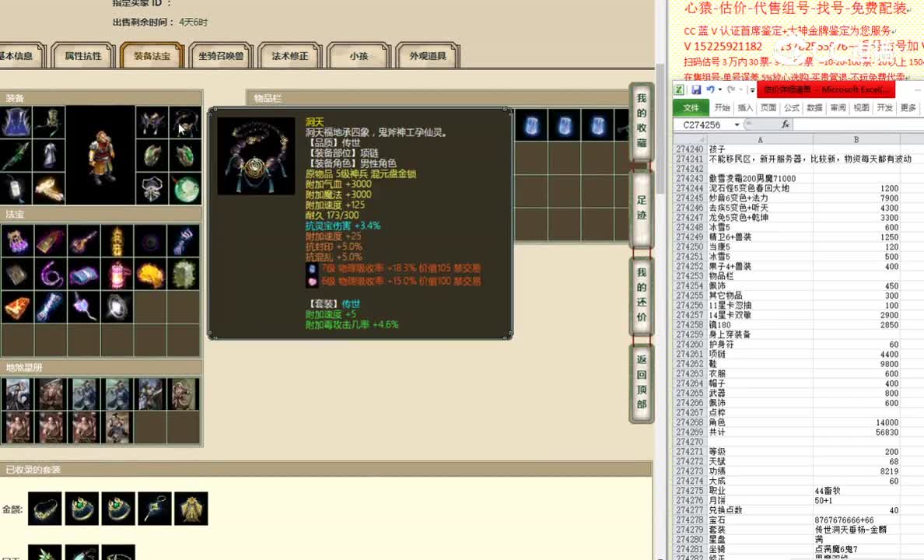Click the necklace slot under the cursor
This screenshot has width=924, height=560.
coord(186,122)
